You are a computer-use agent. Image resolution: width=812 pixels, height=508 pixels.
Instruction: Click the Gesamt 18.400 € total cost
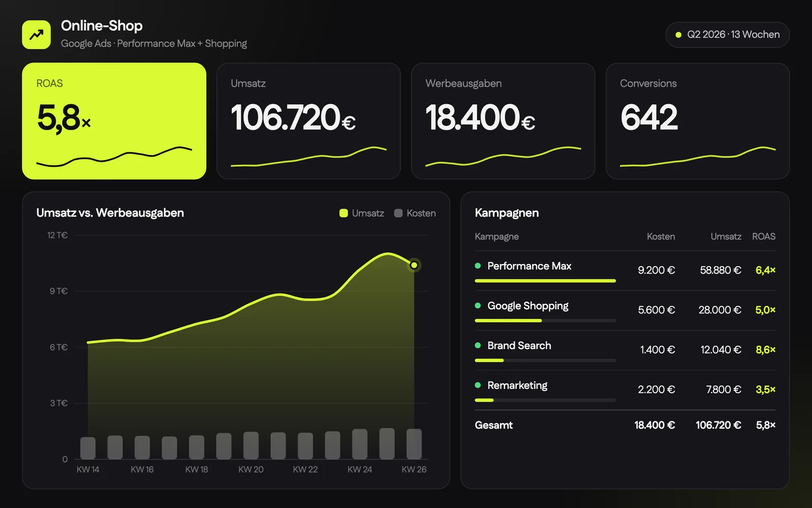(x=655, y=425)
